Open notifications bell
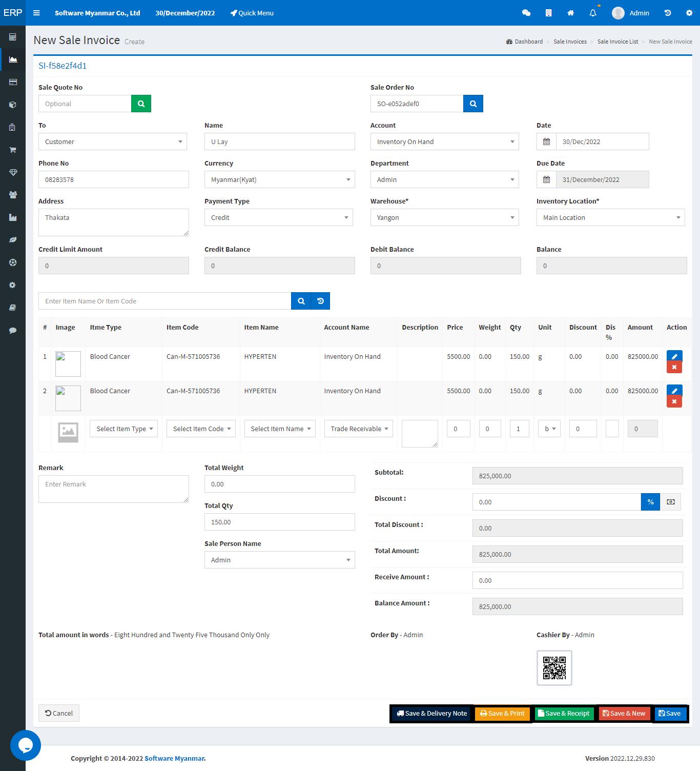Viewport: 700px width, 771px height. click(593, 13)
